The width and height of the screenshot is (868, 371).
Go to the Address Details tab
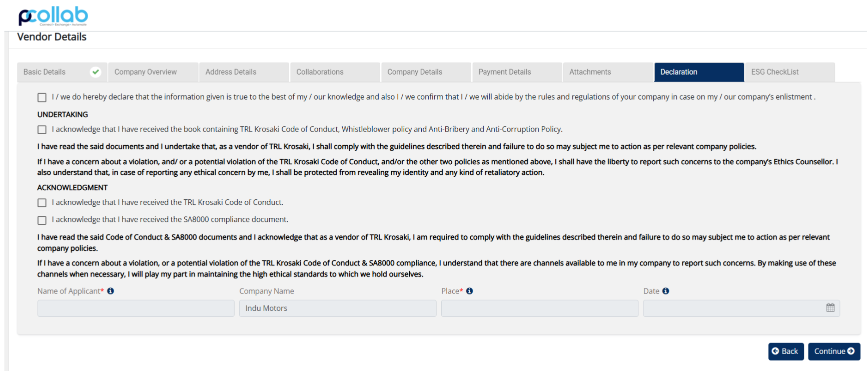point(244,72)
